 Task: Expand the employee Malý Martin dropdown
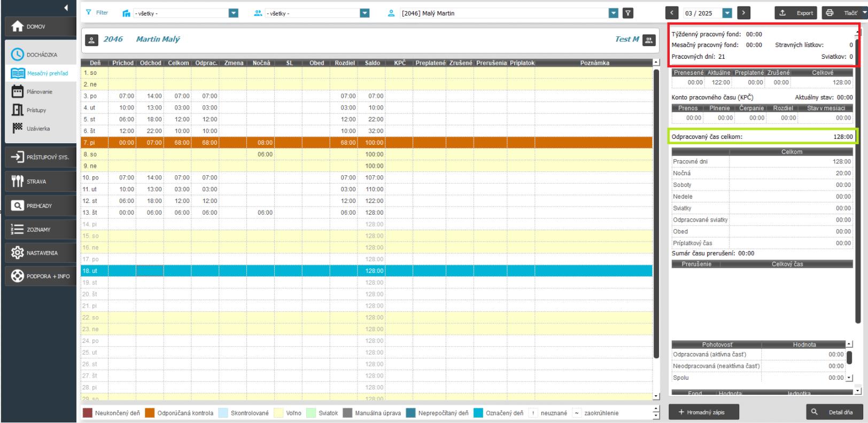point(614,13)
